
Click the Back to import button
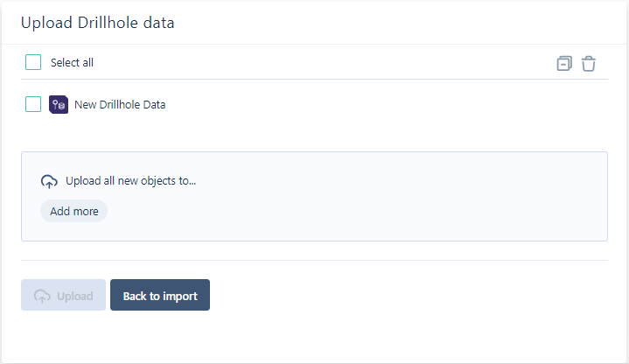(160, 295)
